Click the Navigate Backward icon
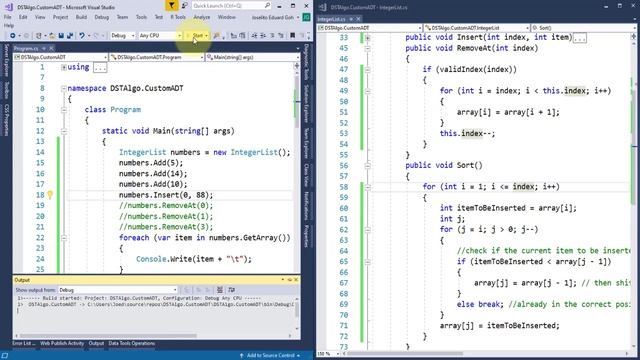Viewport: 640px width, 360px height. point(13,36)
